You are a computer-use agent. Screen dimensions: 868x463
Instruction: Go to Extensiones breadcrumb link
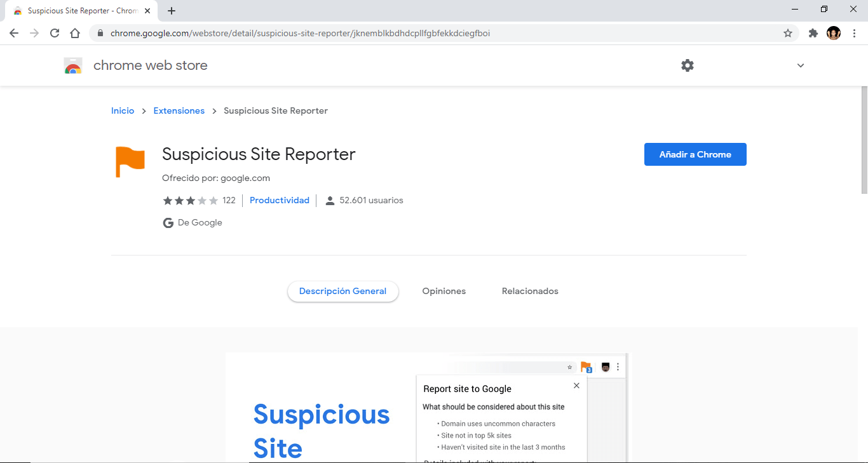(x=179, y=111)
